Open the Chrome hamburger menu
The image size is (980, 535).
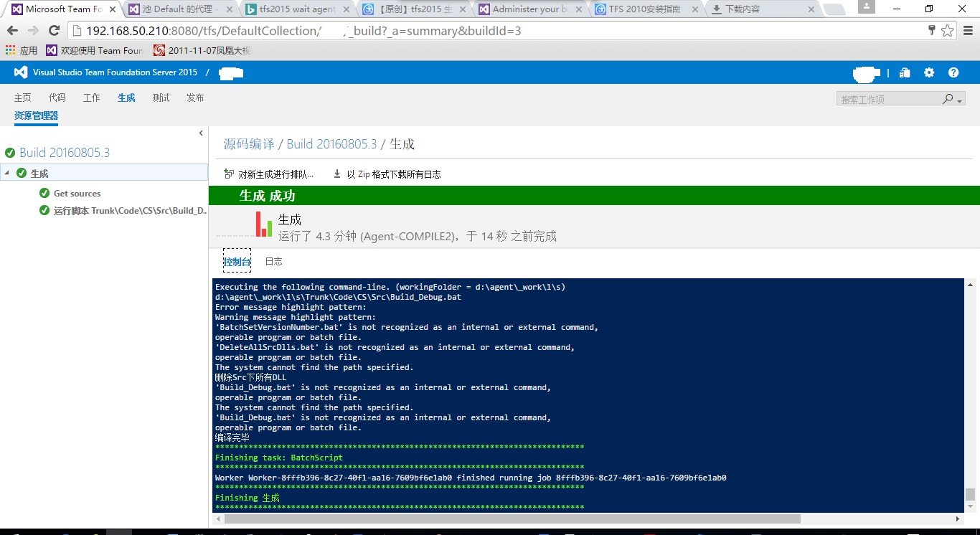point(968,31)
